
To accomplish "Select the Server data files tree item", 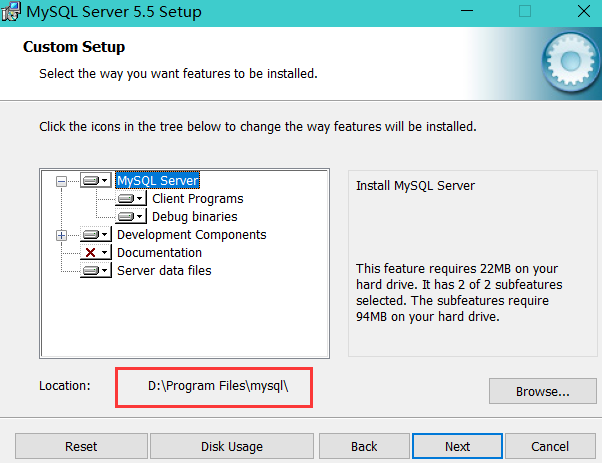I will coord(164,271).
